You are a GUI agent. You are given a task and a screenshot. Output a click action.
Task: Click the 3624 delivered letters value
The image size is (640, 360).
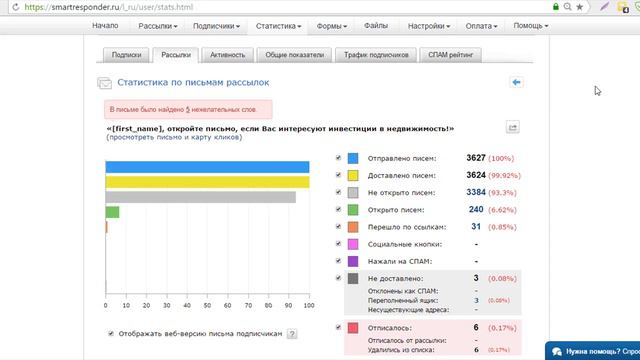coord(476,175)
